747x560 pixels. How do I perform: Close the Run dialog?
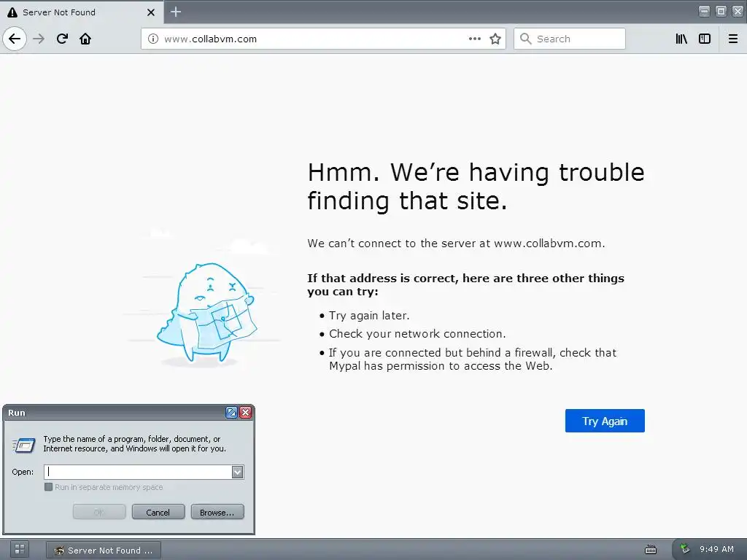tap(245, 413)
